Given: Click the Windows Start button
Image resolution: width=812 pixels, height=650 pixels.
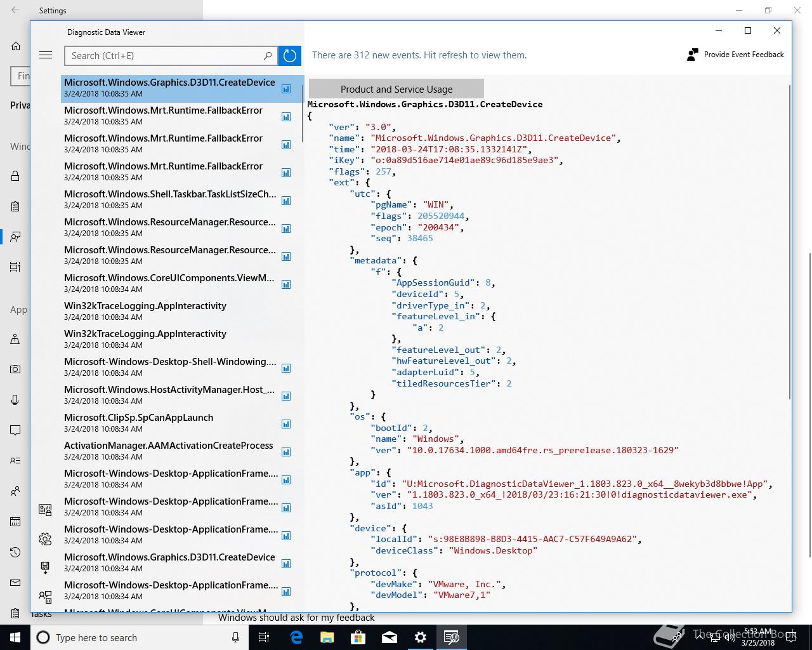Looking at the screenshot, I should 15,637.
